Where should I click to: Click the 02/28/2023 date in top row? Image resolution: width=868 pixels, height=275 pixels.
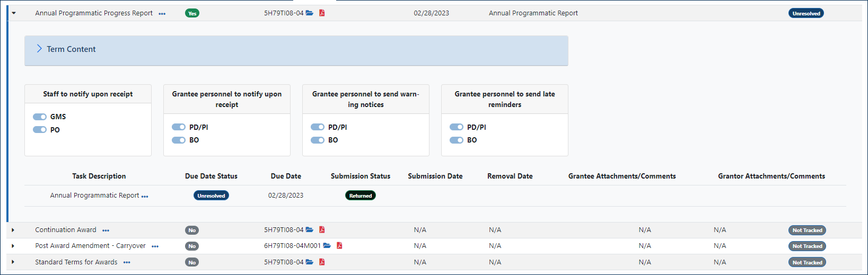point(431,13)
